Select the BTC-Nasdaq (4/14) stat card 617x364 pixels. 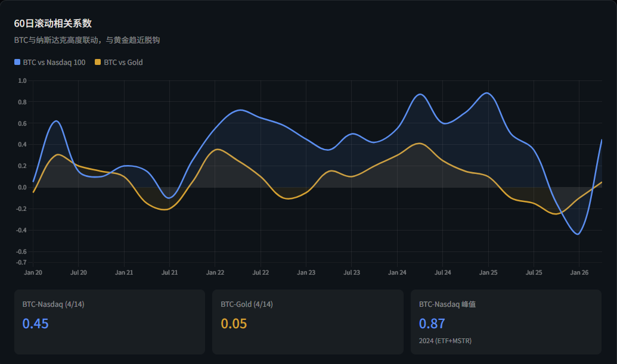(x=109, y=322)
